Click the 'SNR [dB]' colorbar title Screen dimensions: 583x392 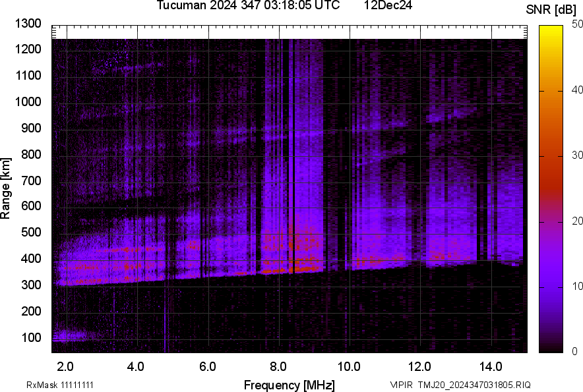point(551,10)
